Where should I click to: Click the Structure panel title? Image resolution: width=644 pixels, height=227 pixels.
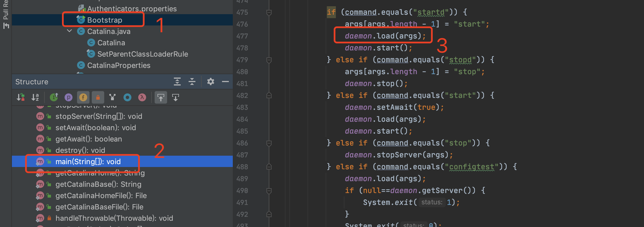(x=32, y=82)
